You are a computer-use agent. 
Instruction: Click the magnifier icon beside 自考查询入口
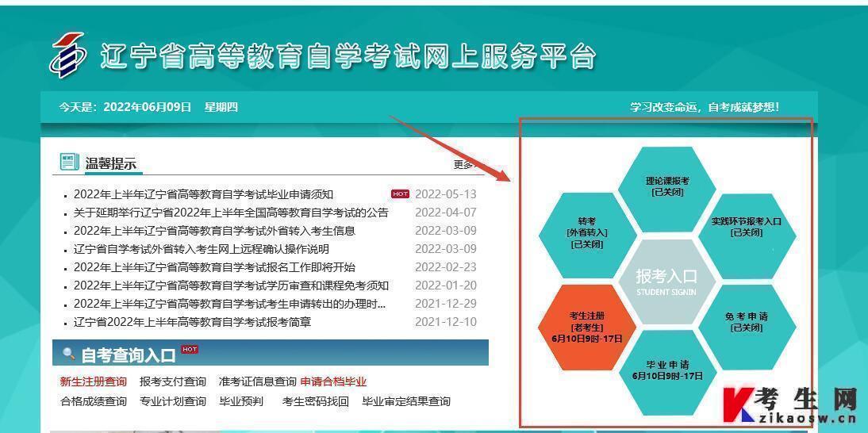[69, 354]
